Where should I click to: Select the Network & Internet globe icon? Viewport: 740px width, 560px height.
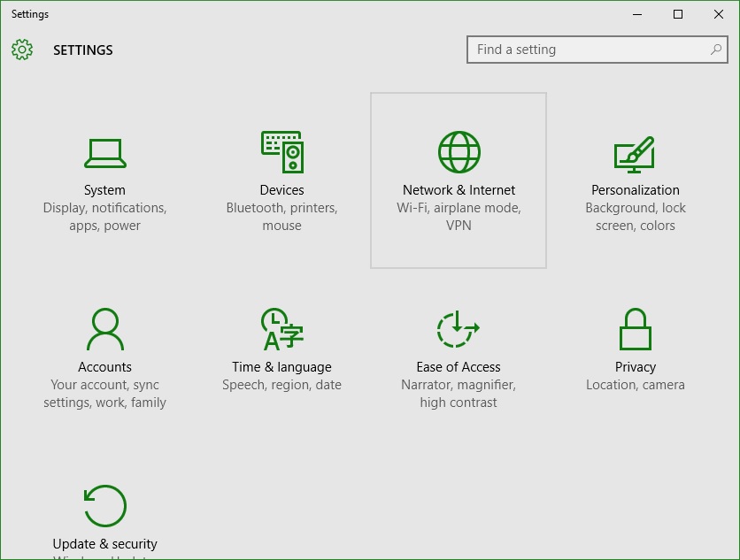[459, 152]
